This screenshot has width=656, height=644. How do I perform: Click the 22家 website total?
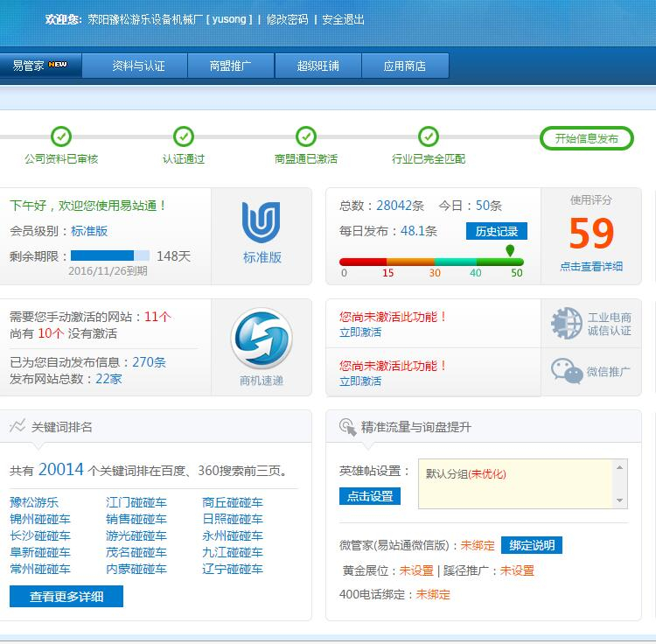pos(108,379)
